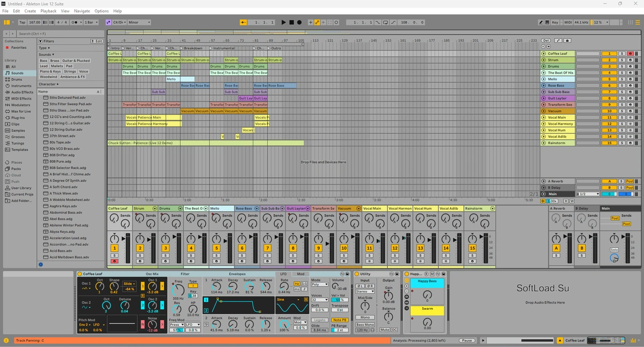Open the Navigate menu
The width and height of the screenshot is (644, 347).
pos(82,11)
